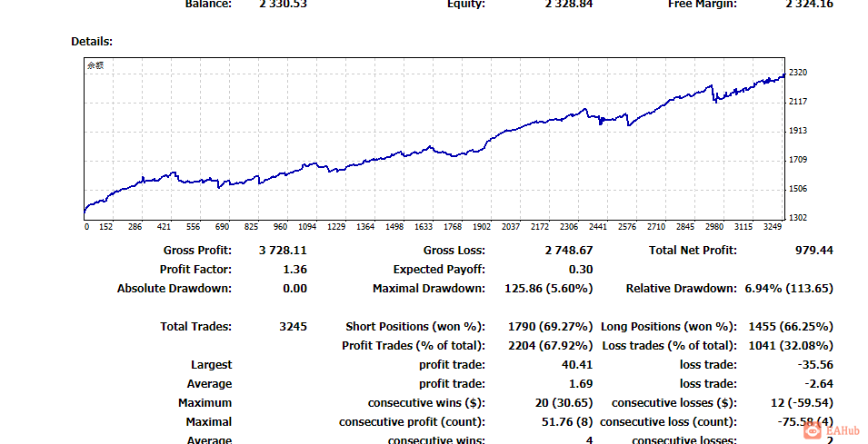Click the Gross Profit value 3 728.11
The image size is (868, 444).
[x=283, y=251]
